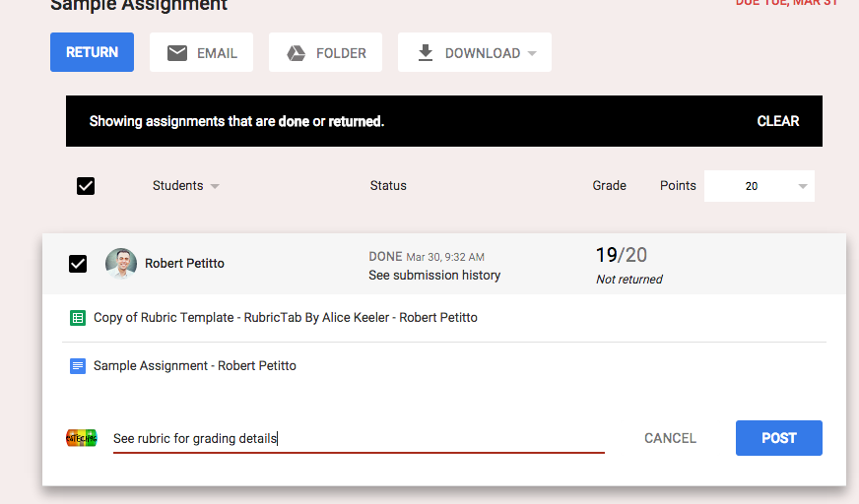This screenshot has height=504, width=859.
Task: Open See submission history link
Action: tap(434, 276)
